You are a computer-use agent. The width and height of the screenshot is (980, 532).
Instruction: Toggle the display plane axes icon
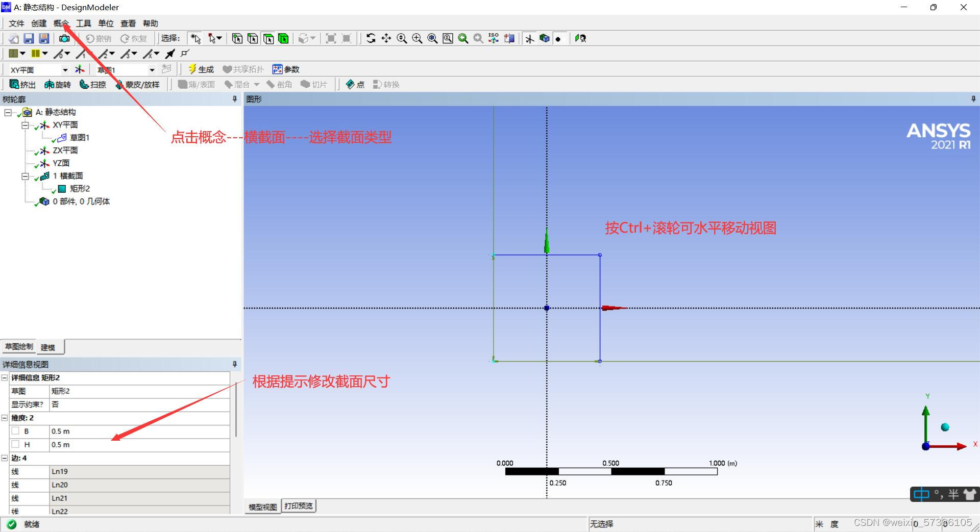530,38
